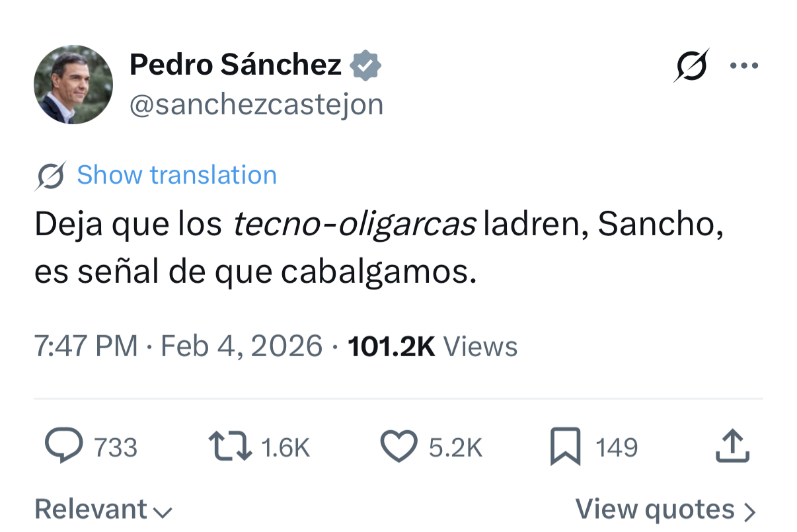797x532 pixels.
Task: Click the share upload icon
Action: 733,446
